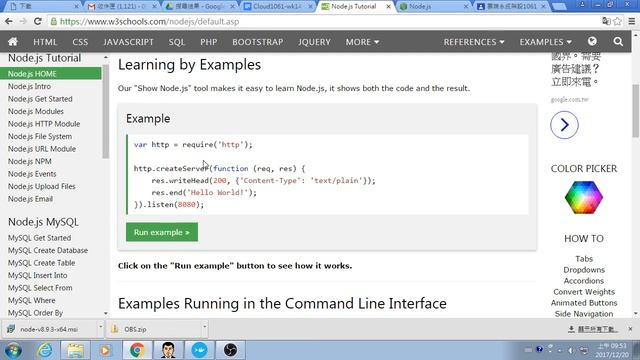Screen dimensions: 640x360
Task: Click the secure padlock icon in the address bar
Action: [53, 22]
